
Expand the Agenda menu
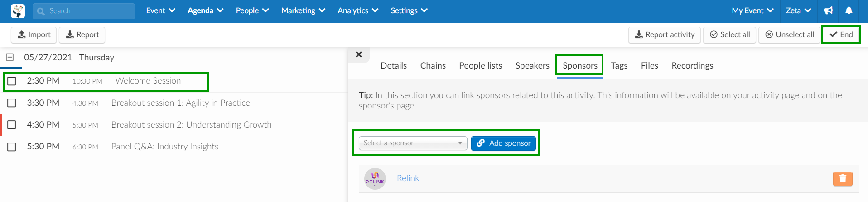206,11
